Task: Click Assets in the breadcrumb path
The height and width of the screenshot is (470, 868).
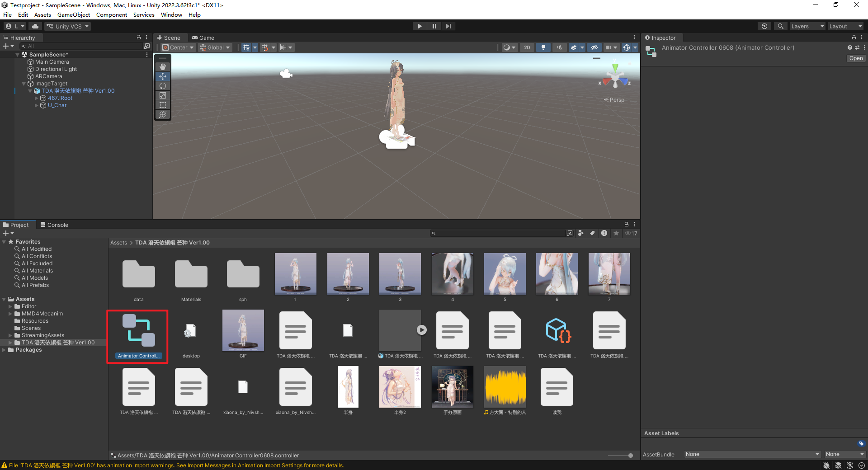Action: click(x=118, y=243)
